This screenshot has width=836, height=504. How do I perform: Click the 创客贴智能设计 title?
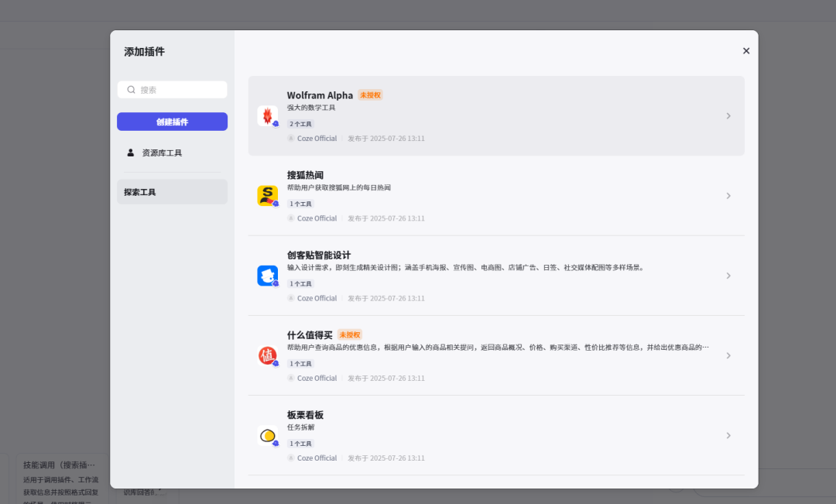319,255
